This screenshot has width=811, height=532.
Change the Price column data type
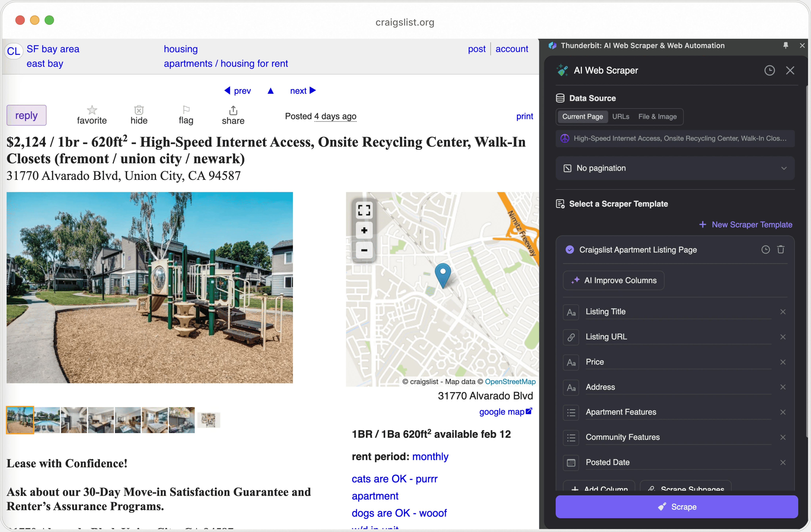[x=571, y=362]
